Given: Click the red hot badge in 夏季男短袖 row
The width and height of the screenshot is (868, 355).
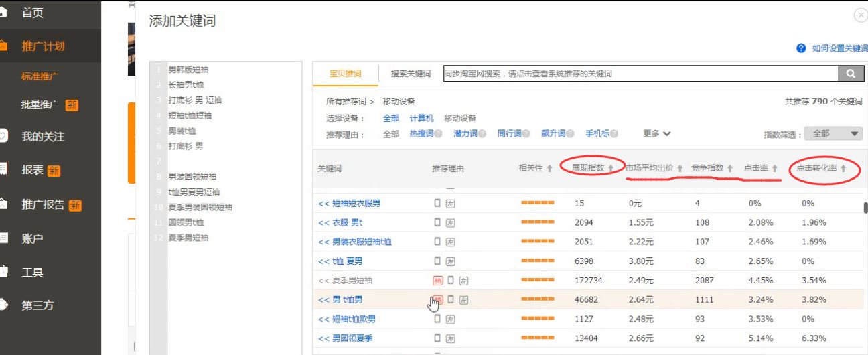Looking at the screenshot, I should pos(438,280).
